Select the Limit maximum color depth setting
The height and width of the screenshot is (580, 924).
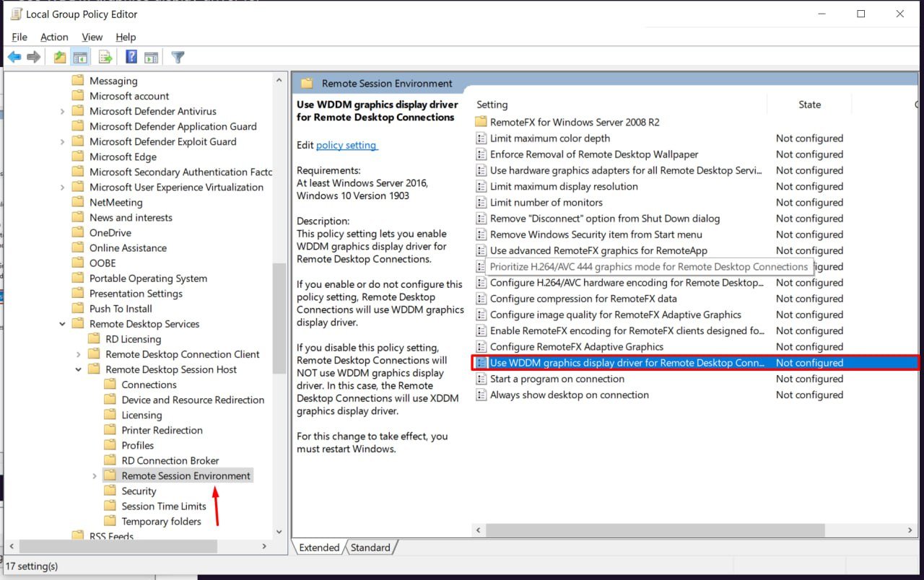(x=549, y=139)
